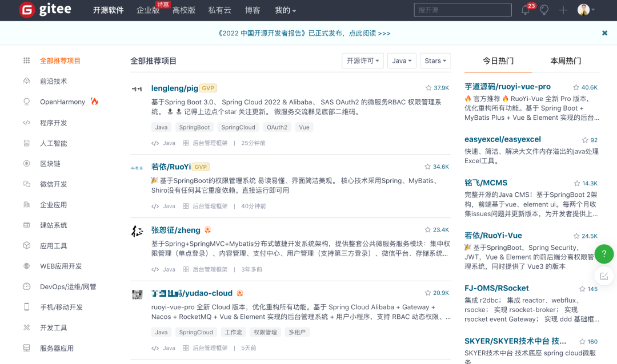
Task: Open the 张恕征/zheng repository link
Action: click(x=175, y=230)
